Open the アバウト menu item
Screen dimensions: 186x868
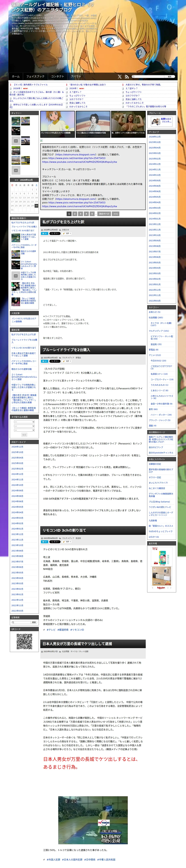pos(76,77)
